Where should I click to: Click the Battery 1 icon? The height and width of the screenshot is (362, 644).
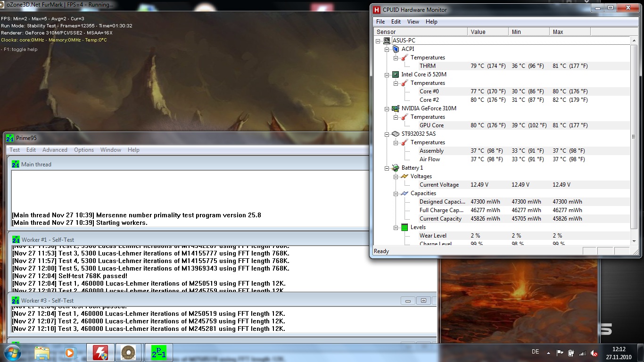pyautogui.click(x=396, y=168)
